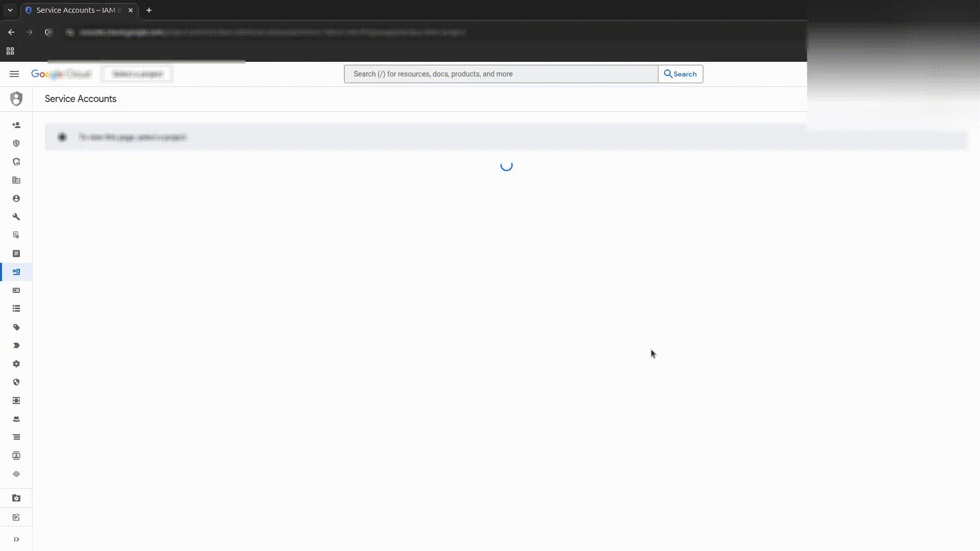This screenshot has width=980, height=551.
Task: Open Identity & Organization page
Action: [x=16, y=143]
